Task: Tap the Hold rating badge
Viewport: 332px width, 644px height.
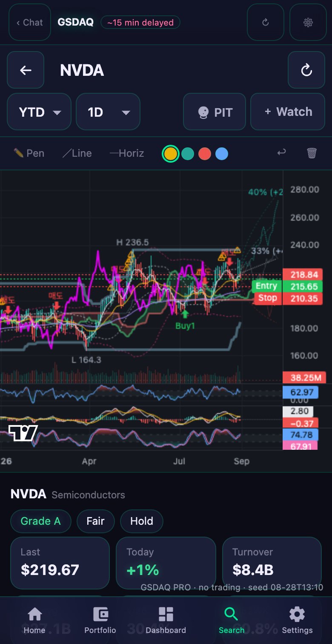Action: point(142,521)
